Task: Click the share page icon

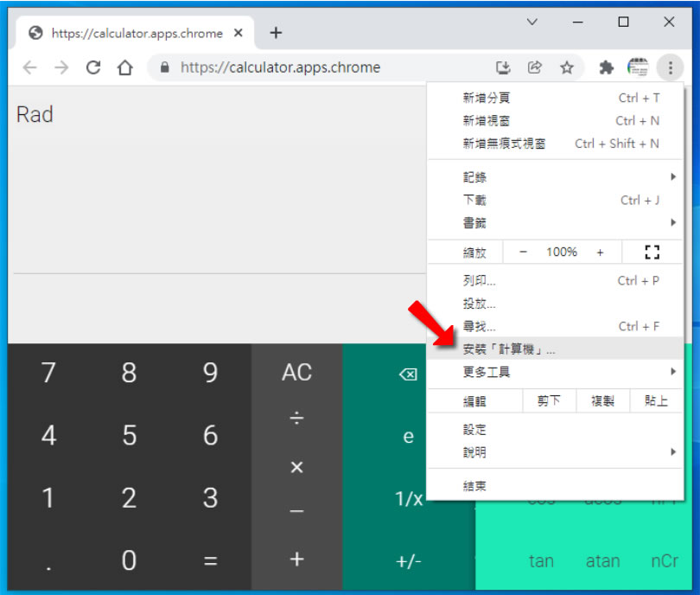Action: coord(535,67)
